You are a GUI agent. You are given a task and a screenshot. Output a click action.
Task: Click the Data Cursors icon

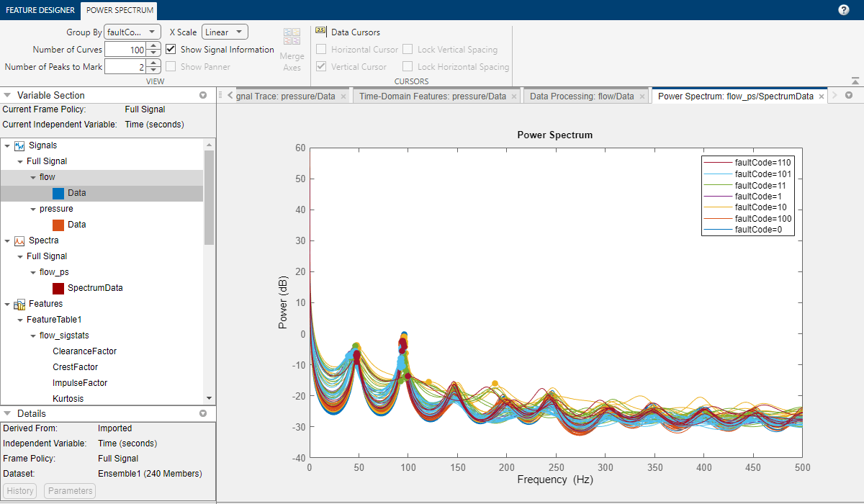320,32
